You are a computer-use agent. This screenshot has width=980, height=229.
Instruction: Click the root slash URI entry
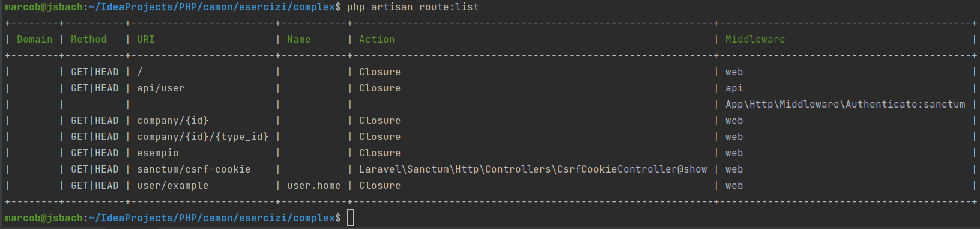[140, 72]
